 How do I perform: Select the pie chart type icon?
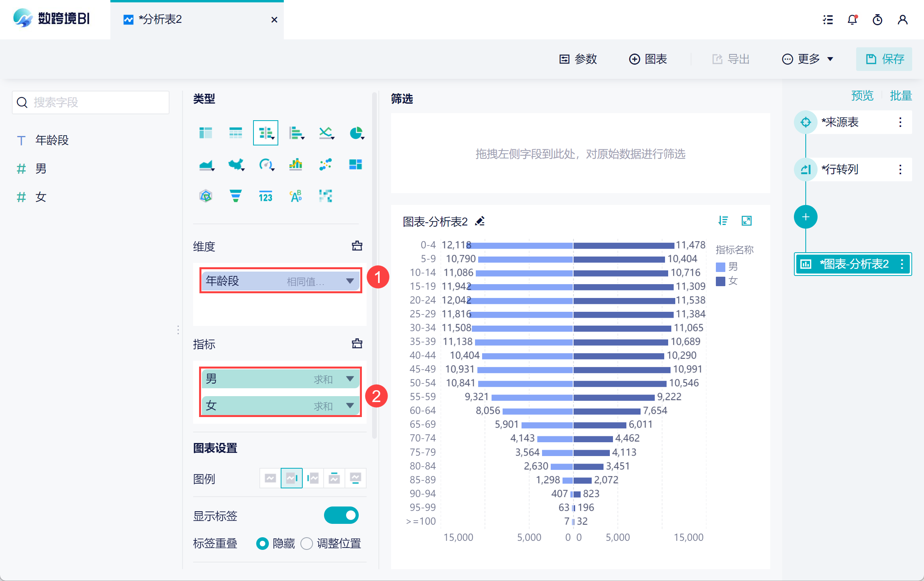point(356,133)
